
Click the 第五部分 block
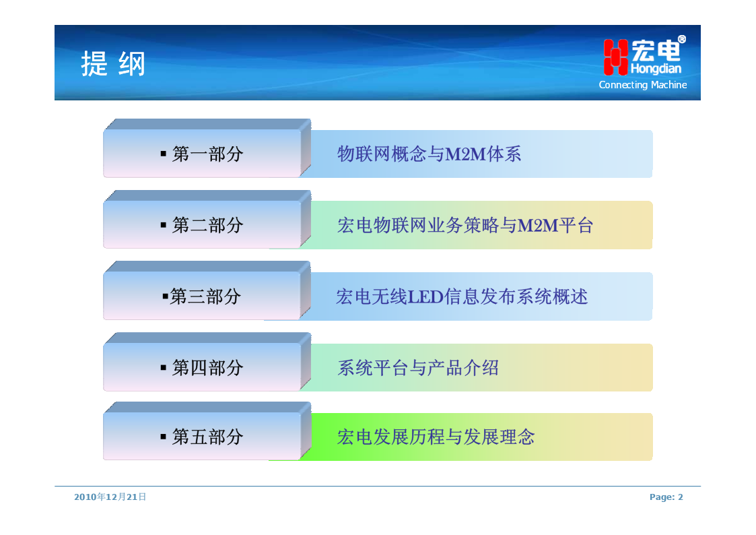207,431
